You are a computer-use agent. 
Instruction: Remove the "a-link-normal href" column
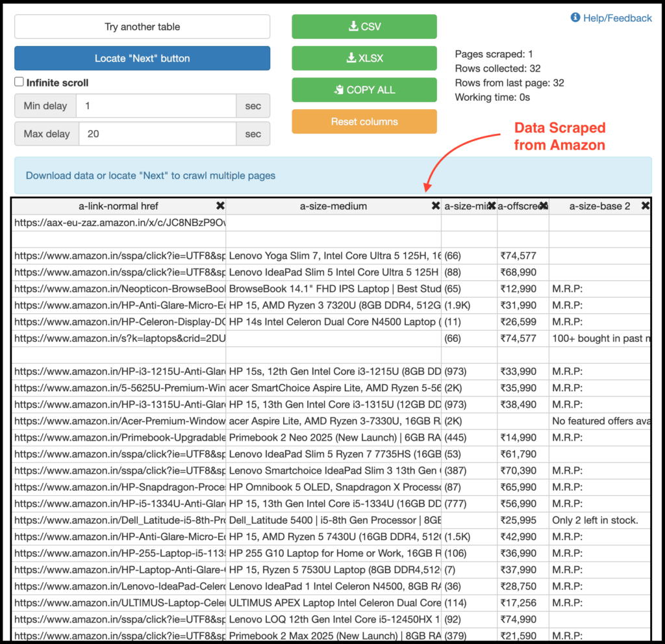click(x=221, y=205)
